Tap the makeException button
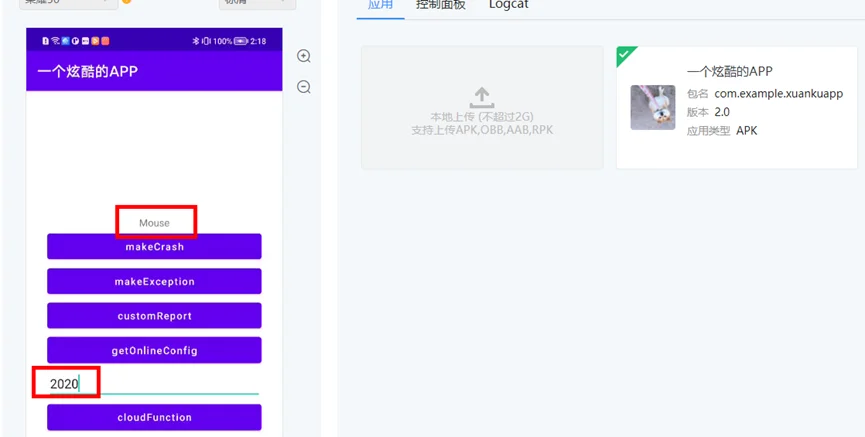This screenshot has width=865, height=437. [x=154, y=281]
